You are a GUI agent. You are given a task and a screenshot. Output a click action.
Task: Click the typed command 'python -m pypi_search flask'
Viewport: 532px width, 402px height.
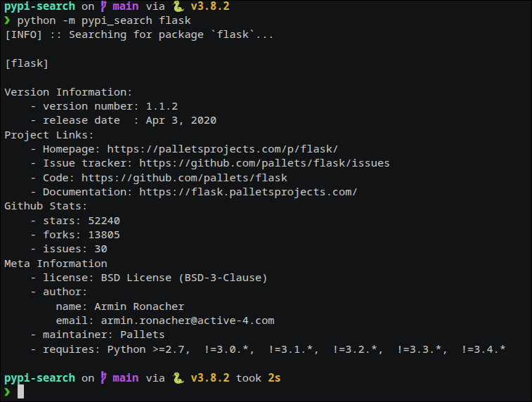coord(104,20)
